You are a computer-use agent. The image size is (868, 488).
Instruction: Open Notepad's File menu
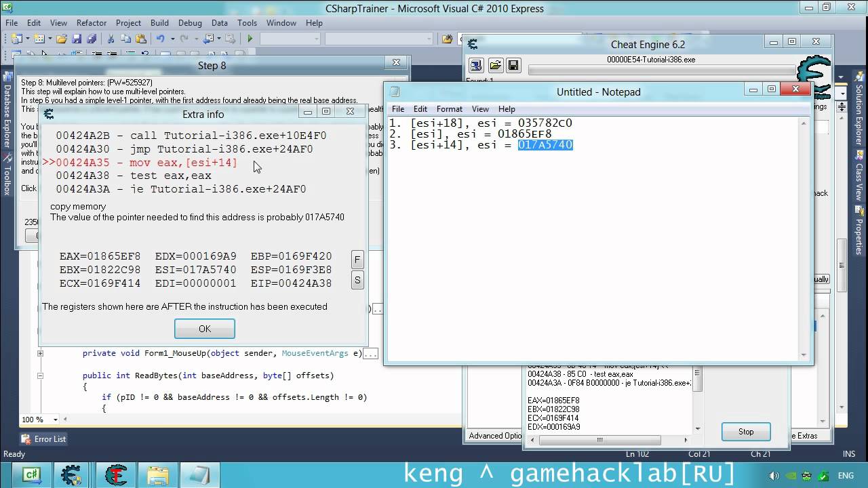pos(398,109)
